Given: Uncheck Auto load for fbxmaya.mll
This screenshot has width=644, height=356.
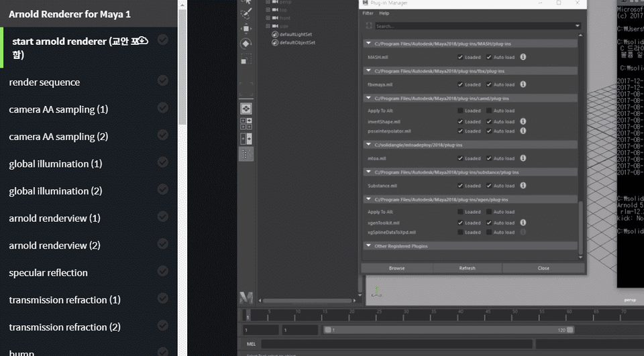Looking at the screenshot, I should point(489,84).
